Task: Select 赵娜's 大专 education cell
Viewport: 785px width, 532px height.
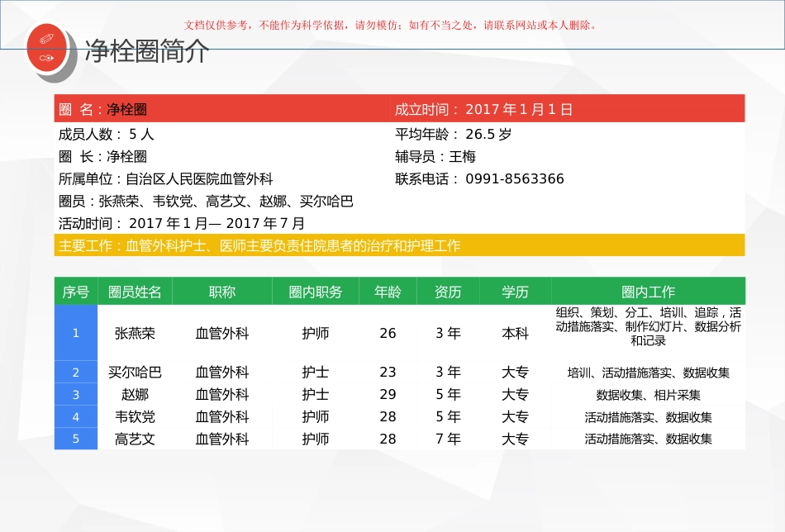Action: click(x=515, y=394)
